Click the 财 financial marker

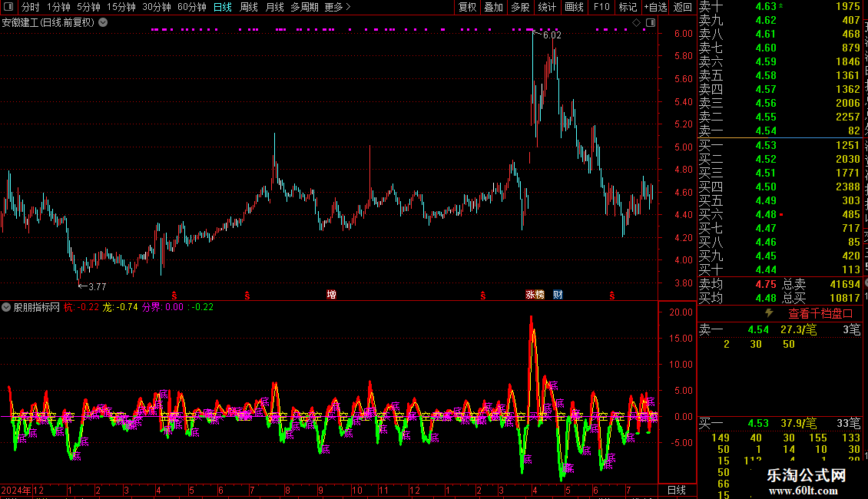[558, 294]
